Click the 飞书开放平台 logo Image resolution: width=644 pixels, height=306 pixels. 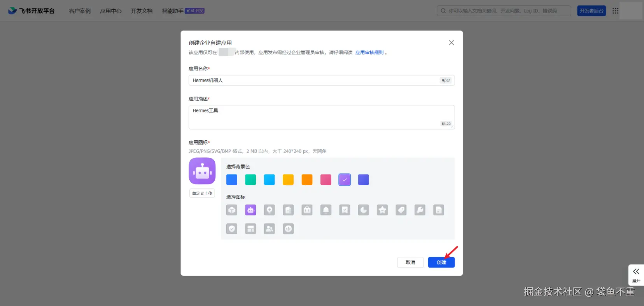pyautogui.click(x=31, y=11)
